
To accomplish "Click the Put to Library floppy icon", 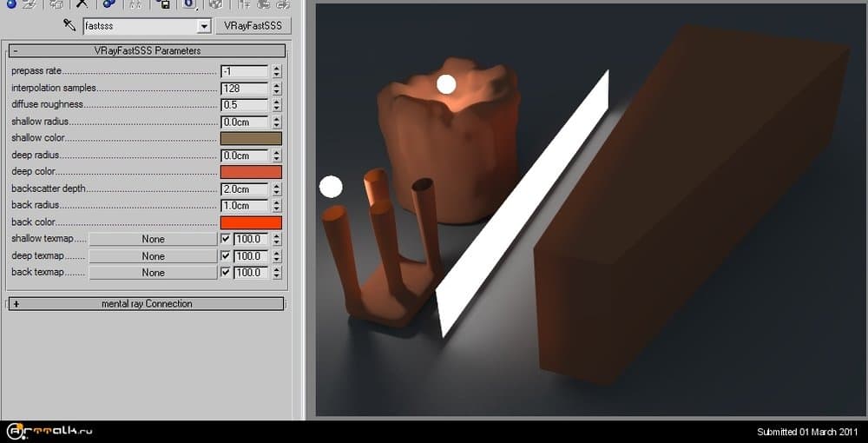I will point(163,4).
